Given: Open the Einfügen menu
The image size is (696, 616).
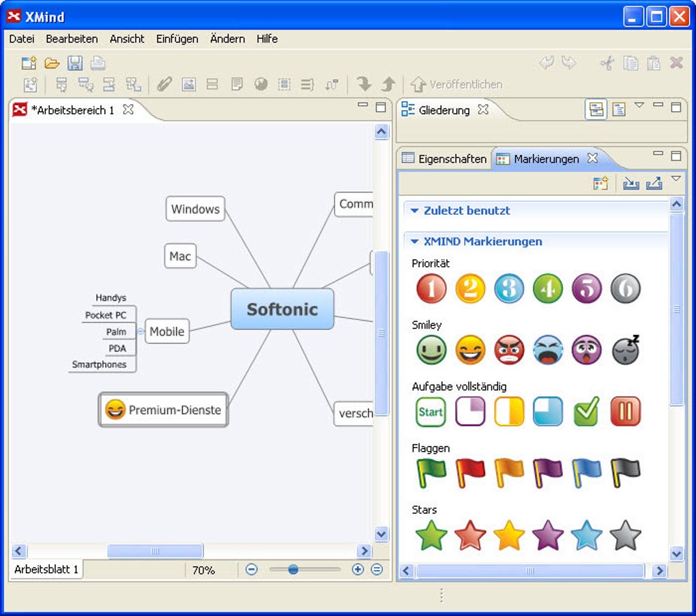Looking at the screenshot, I should [x=177, y=39].
